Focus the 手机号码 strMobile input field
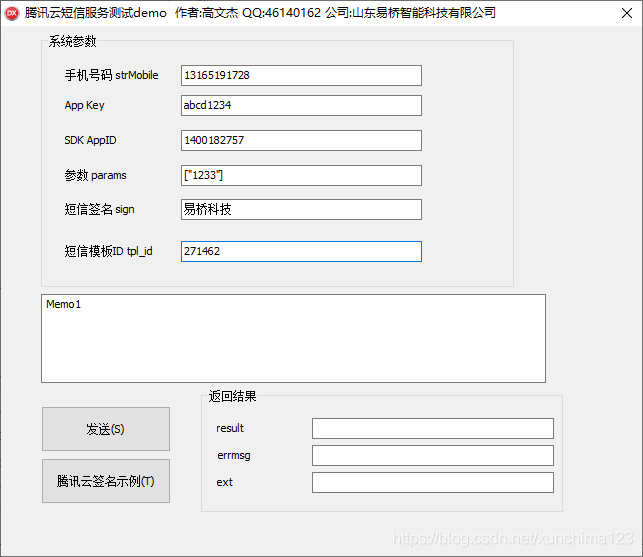 (x=301, y=75)
